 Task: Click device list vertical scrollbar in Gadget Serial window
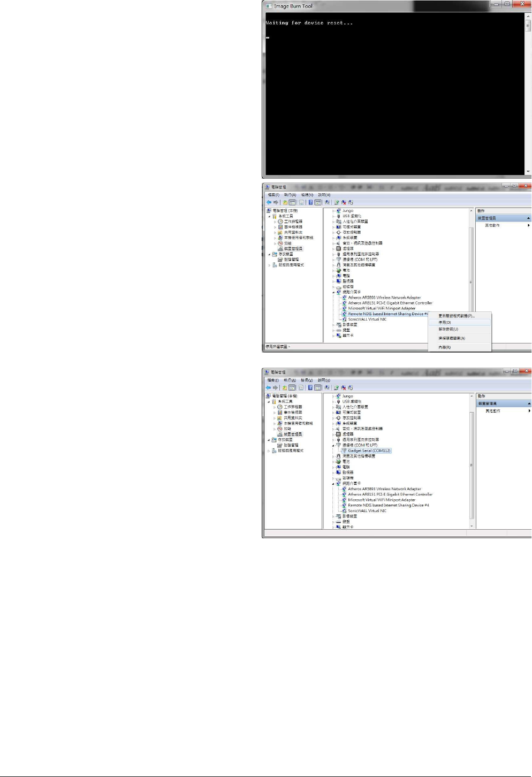(x=471, y=461)
